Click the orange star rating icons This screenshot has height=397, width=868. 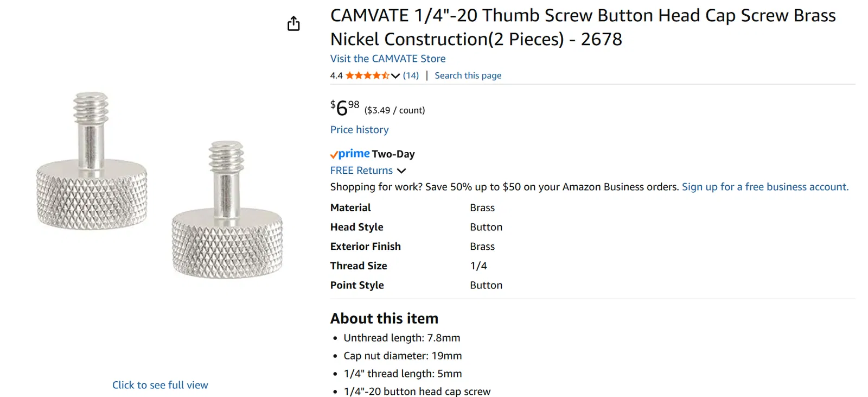coord(367,75)
